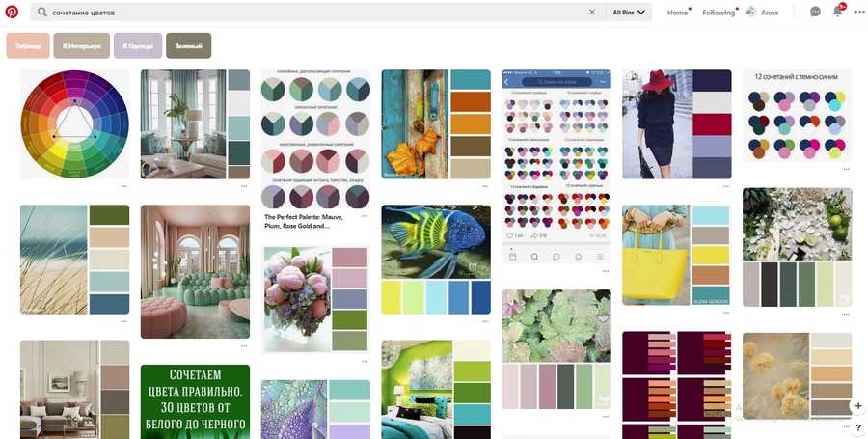
Task: Open the top-right three-dot menu
Action: click(859, 12)
